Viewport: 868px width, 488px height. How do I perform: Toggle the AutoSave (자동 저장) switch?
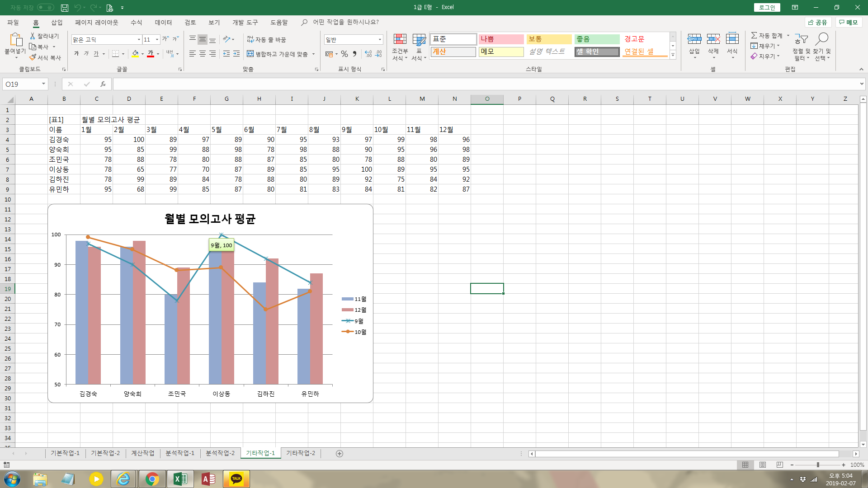click(45, 8)
